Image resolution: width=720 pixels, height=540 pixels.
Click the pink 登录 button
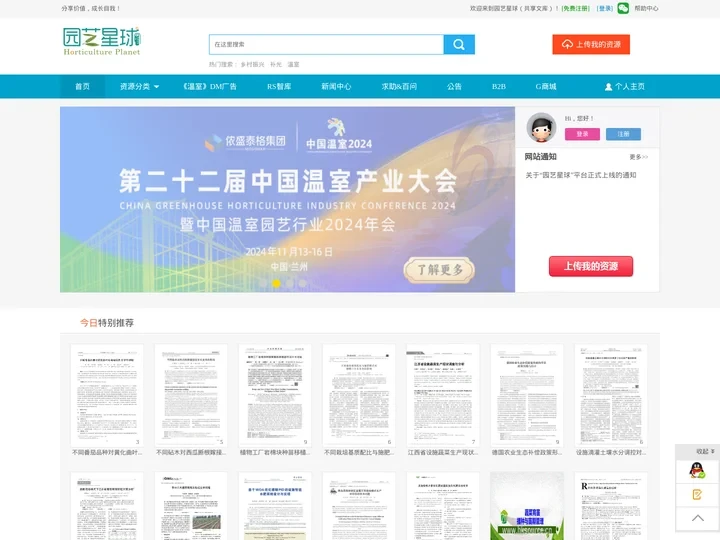tap(582, 134)
